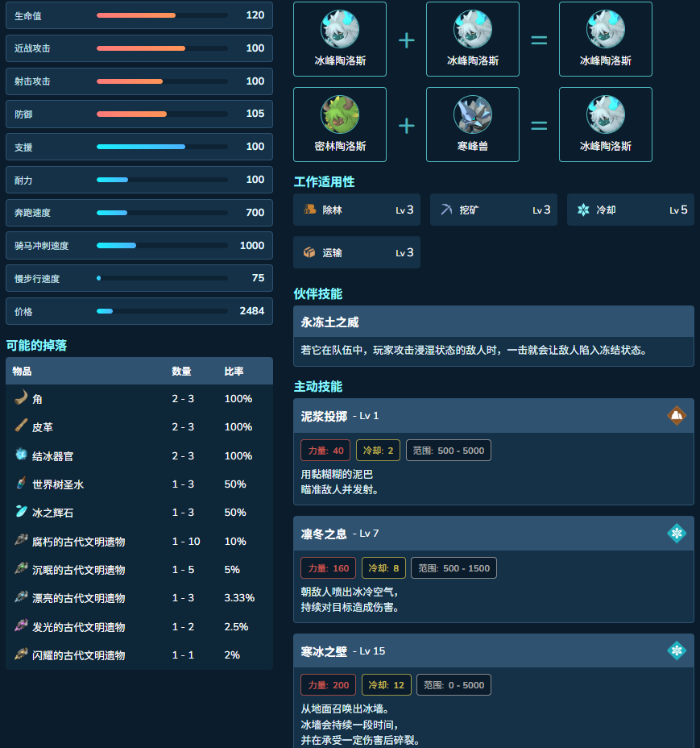This screenshot has height=748, width=700.
Task: Click the 奔跑速度 stat row
Action: click(x=139, y=213)
